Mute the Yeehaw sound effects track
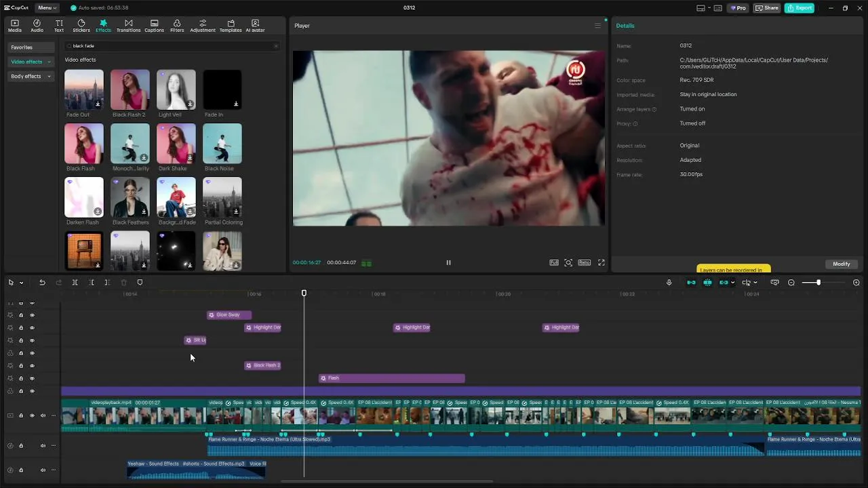The height and width of the screenshot is (488, 868). click(43, 470)
